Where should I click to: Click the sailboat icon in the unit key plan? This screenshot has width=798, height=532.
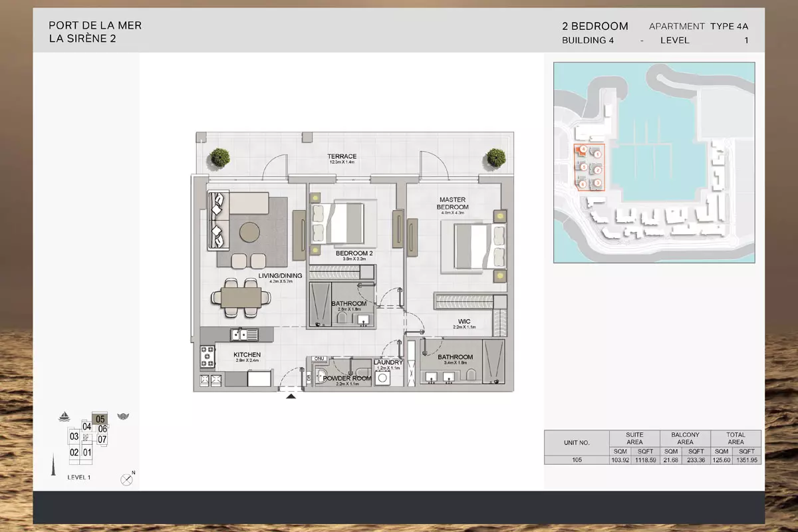pos(65,417)
